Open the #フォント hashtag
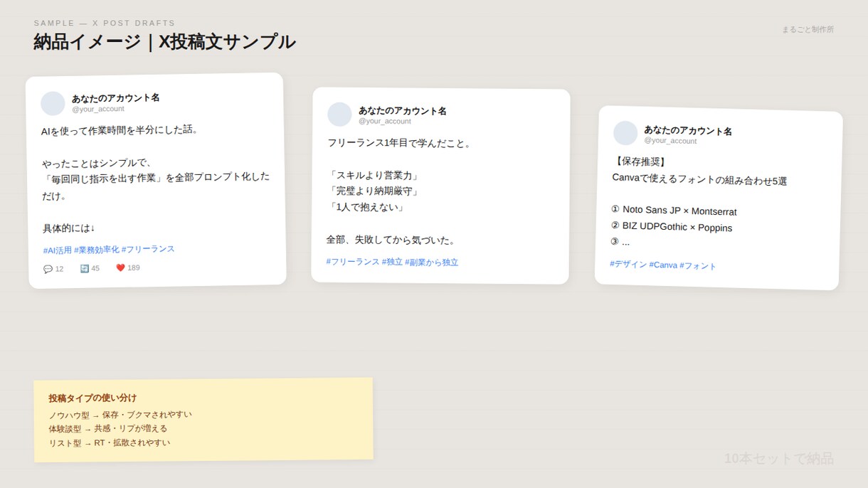The image size is (868, 488). 698,265
